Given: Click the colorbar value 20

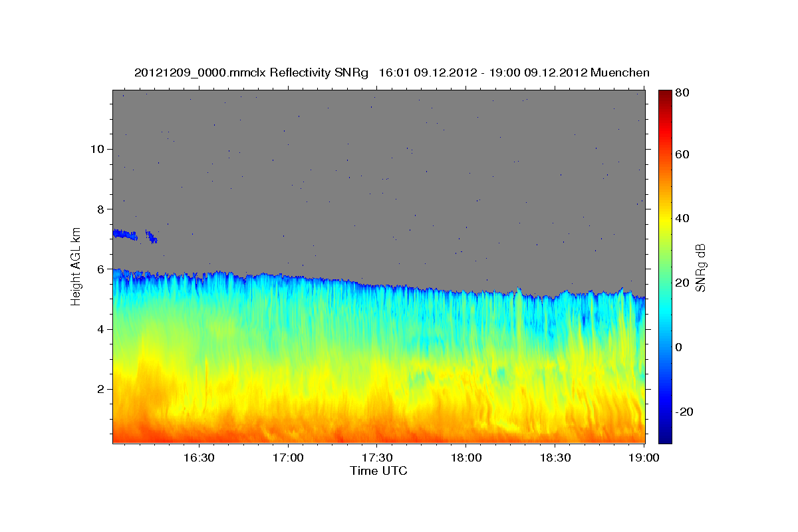Looking at the screenshot, I should (x=683, y=283).
